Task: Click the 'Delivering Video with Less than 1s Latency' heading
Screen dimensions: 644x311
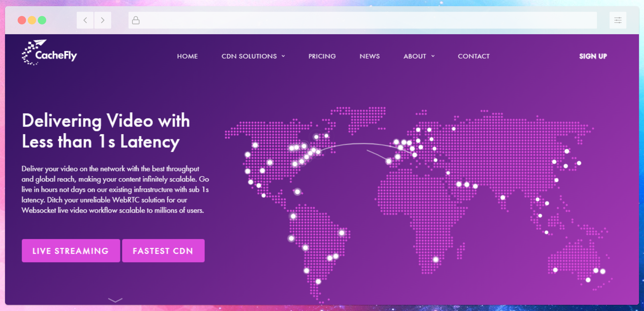Action: tap(106, 131)
